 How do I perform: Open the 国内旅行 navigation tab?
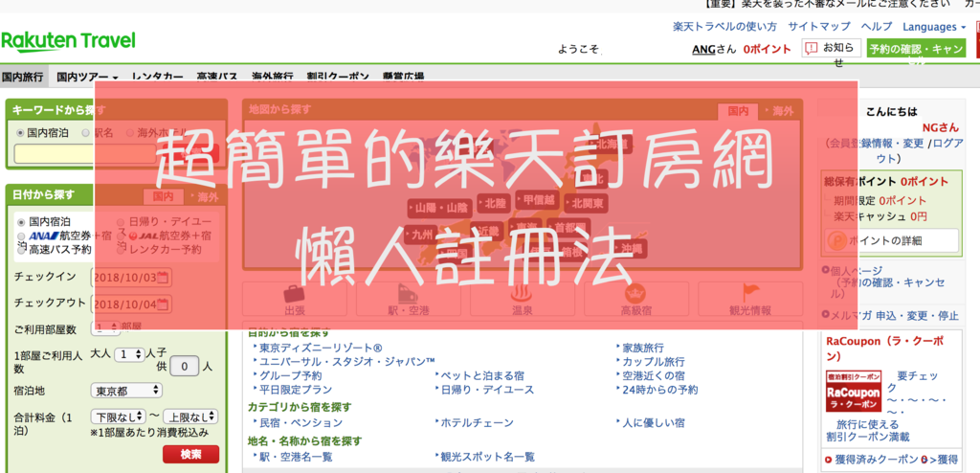[x=23, y=77]
